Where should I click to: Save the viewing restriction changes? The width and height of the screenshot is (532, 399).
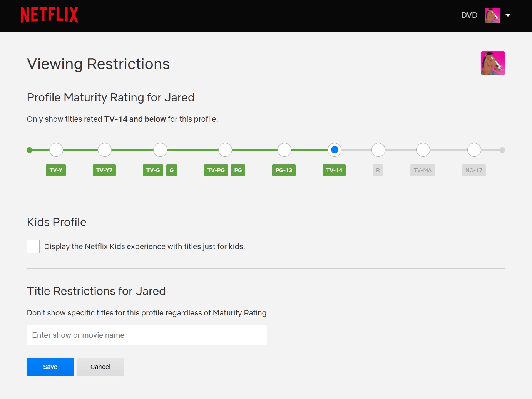coord(50,367)
